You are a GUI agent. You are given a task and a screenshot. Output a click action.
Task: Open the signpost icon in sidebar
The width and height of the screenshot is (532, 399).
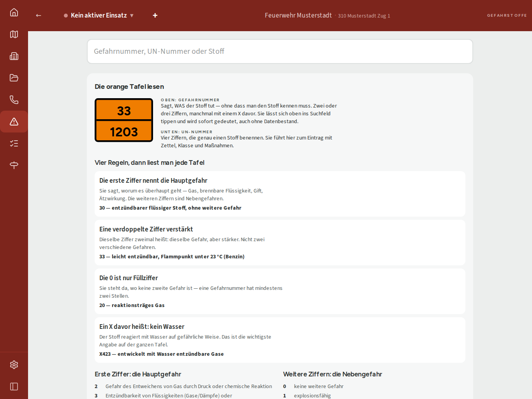pyautogui.click(x=14, y=165)
